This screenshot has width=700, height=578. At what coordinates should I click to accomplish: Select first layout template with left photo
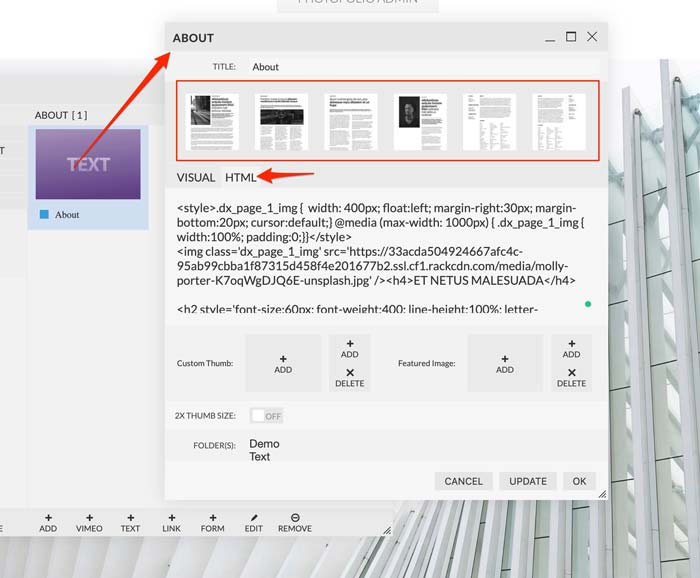coord(212,121)
